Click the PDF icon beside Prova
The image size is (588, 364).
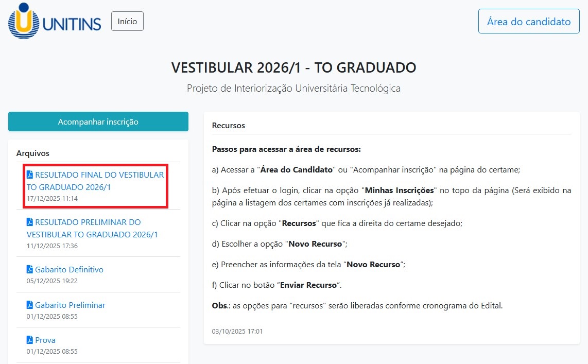pyautogui.click(x=30, y=340)
